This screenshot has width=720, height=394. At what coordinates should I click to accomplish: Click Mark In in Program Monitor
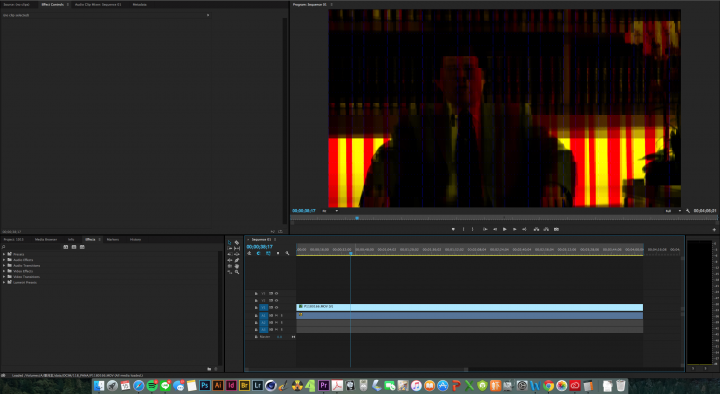coord(463,229)
